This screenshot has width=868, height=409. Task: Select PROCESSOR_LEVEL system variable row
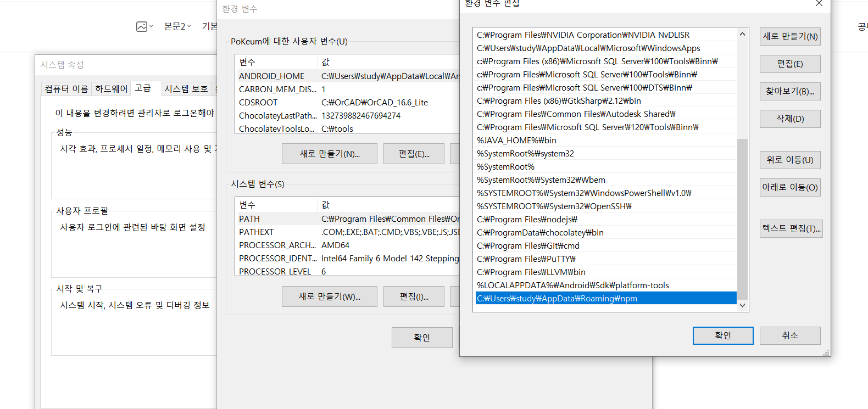[x=347, y=271]
